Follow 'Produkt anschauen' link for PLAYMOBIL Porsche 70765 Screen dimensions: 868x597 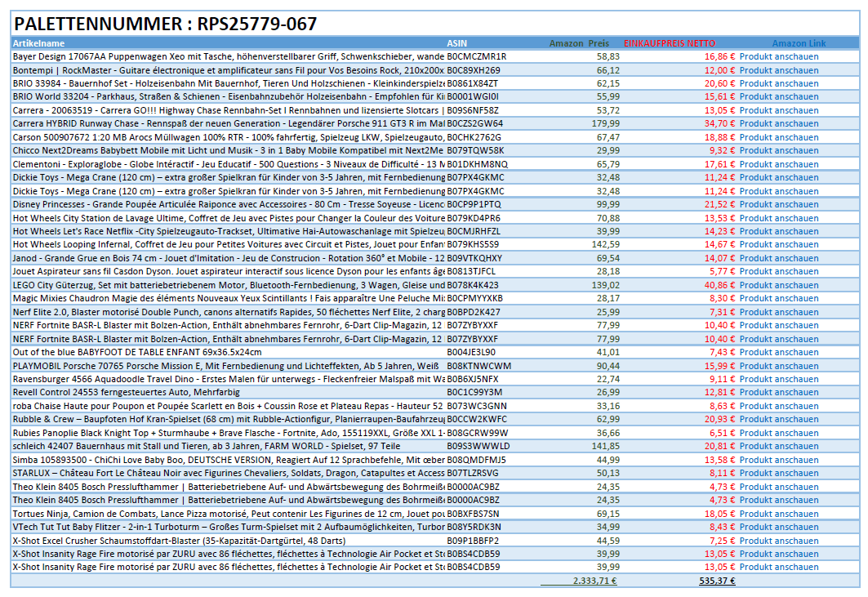pyautogui.click(x=778, y=366)
